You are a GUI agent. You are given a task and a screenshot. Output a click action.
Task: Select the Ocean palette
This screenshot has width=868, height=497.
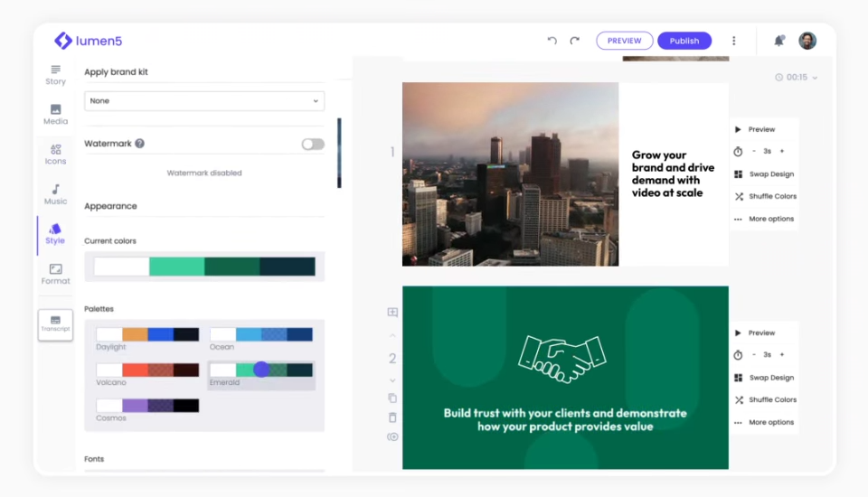(260, 338)
